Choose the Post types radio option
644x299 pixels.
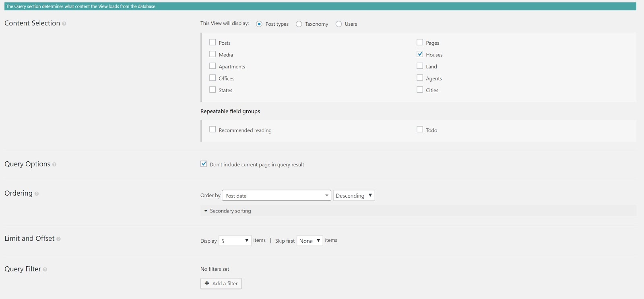tap(259, 24)
